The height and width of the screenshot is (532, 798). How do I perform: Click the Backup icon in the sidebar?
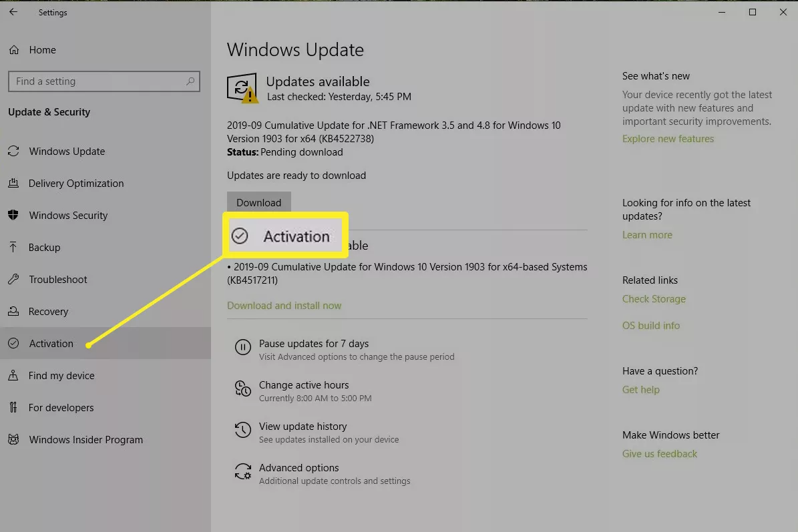(x=13, y=247)
